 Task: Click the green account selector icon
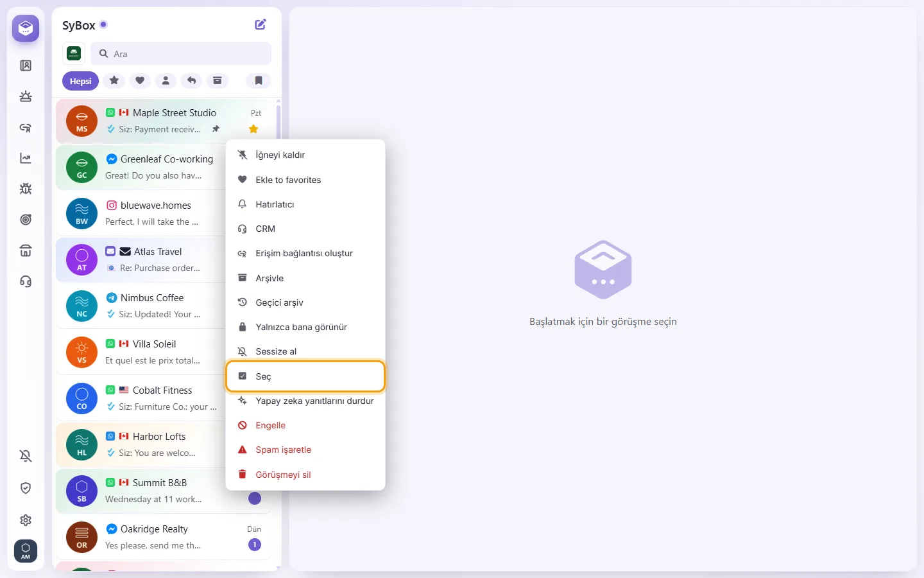coord(74,53)
